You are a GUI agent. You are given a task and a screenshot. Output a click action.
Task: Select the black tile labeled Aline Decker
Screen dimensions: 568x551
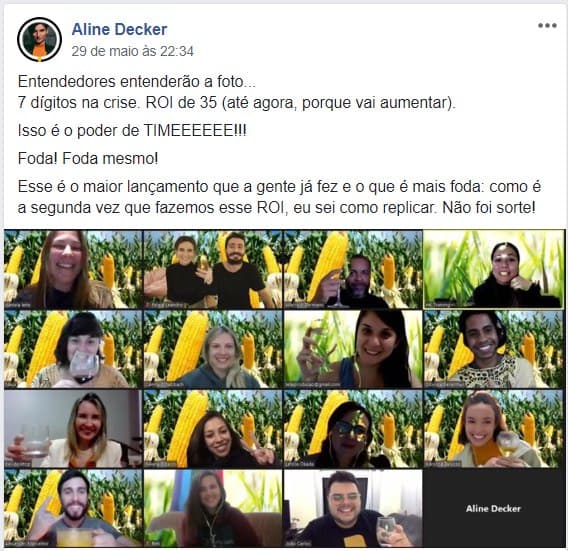pyautogui.click(x=493, y=508)
